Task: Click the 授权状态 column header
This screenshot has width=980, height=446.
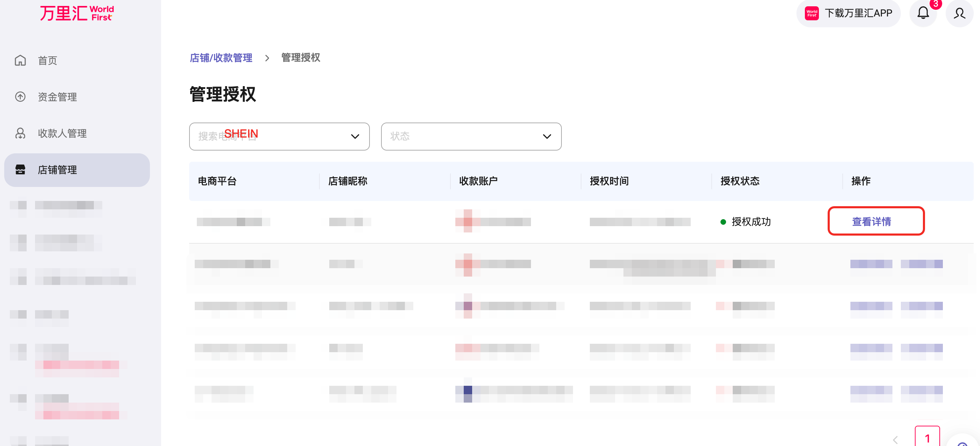Action: click(x=740, y=181)
